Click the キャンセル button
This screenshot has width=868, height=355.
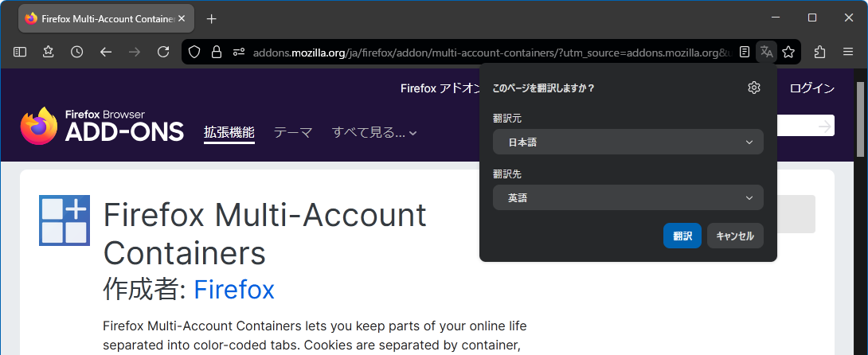[x=735, y=236]
